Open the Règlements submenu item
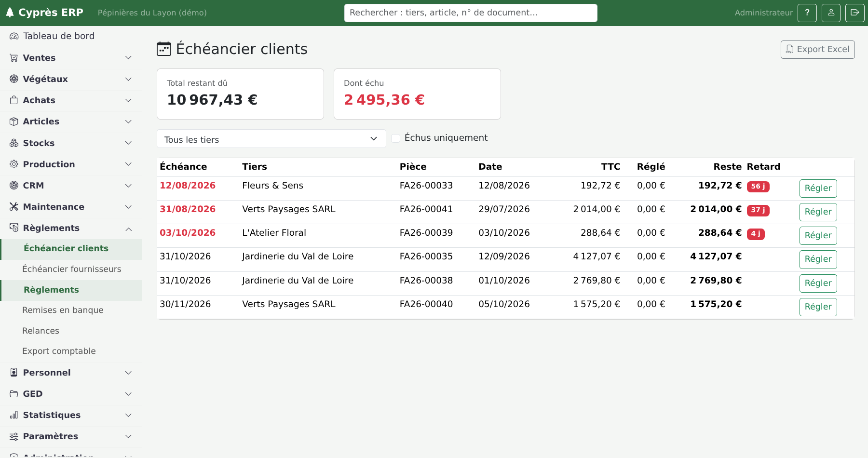Screen dimensions: 868x458 coord(71,290)
